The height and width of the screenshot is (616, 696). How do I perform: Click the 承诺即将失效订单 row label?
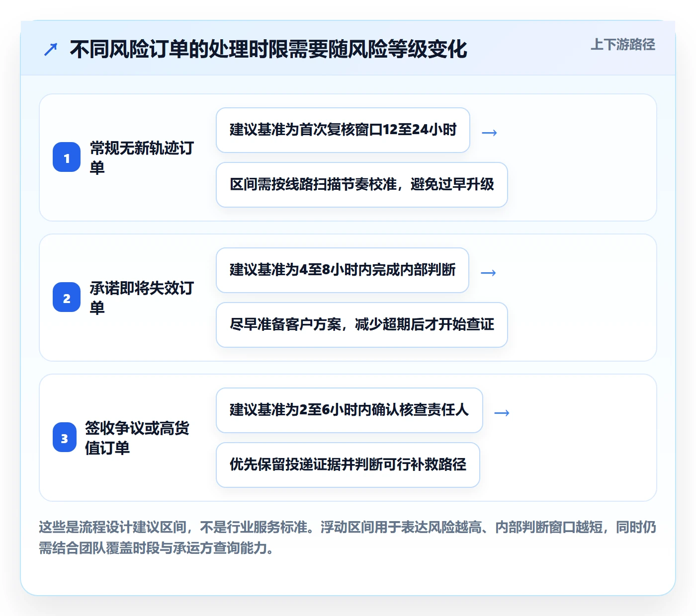click(142, 298)
